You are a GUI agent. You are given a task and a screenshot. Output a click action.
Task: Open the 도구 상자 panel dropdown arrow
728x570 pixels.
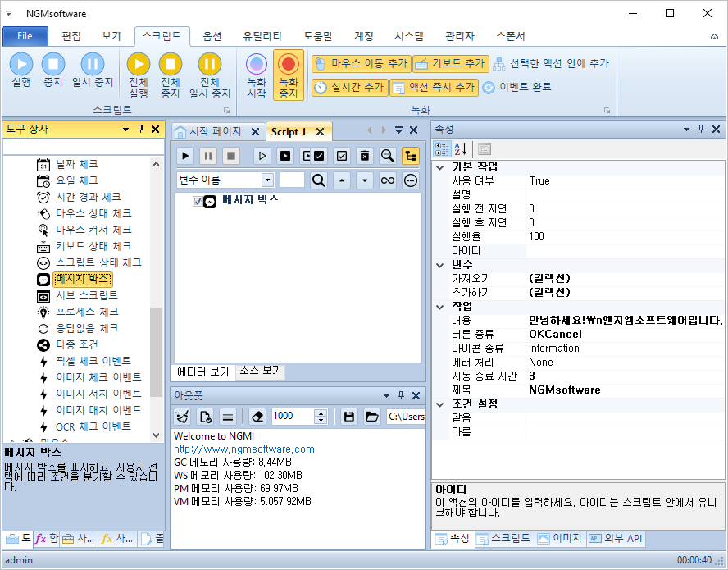[125, 129]
